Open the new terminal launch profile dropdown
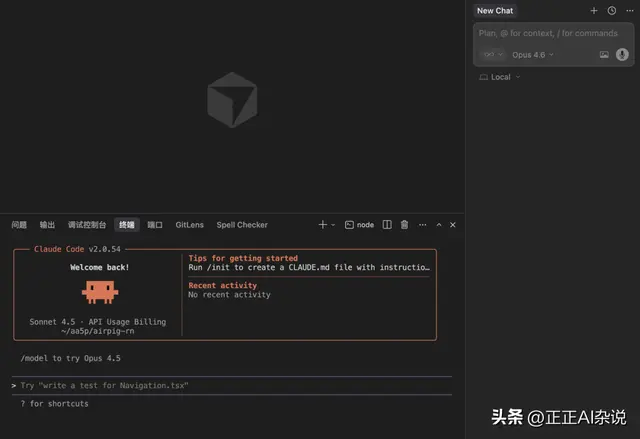This screenshot has width=640, height=439. [333, 225]
